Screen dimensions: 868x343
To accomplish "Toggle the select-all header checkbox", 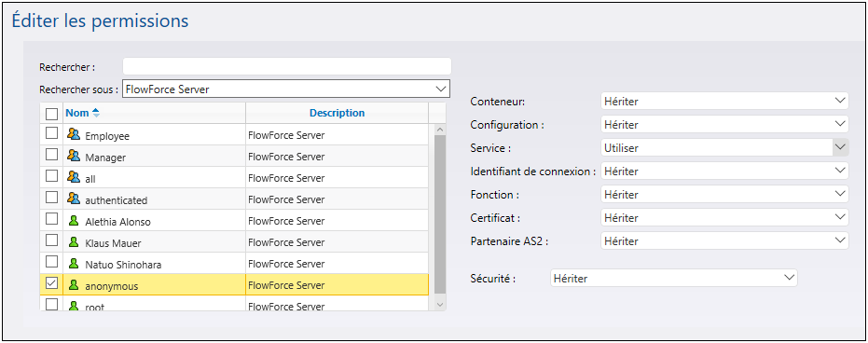I will pos(51,114).
